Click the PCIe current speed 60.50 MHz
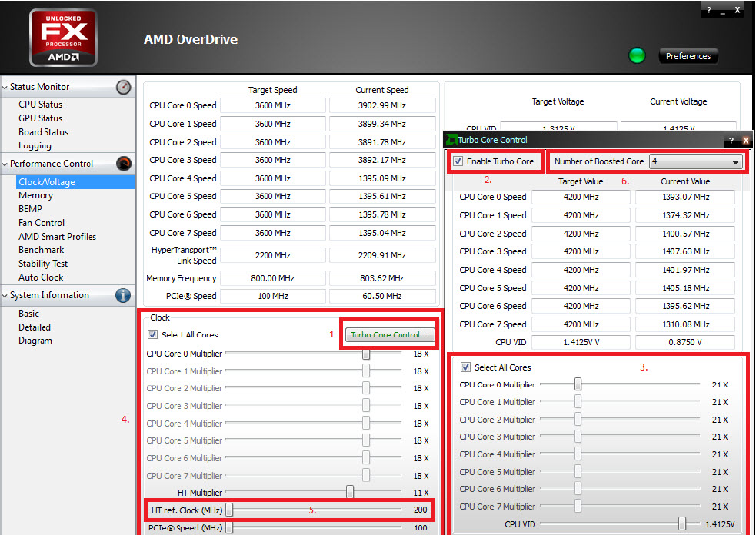Image resolution: width=756 pixels, height=535 pixels. click(382, 296)
